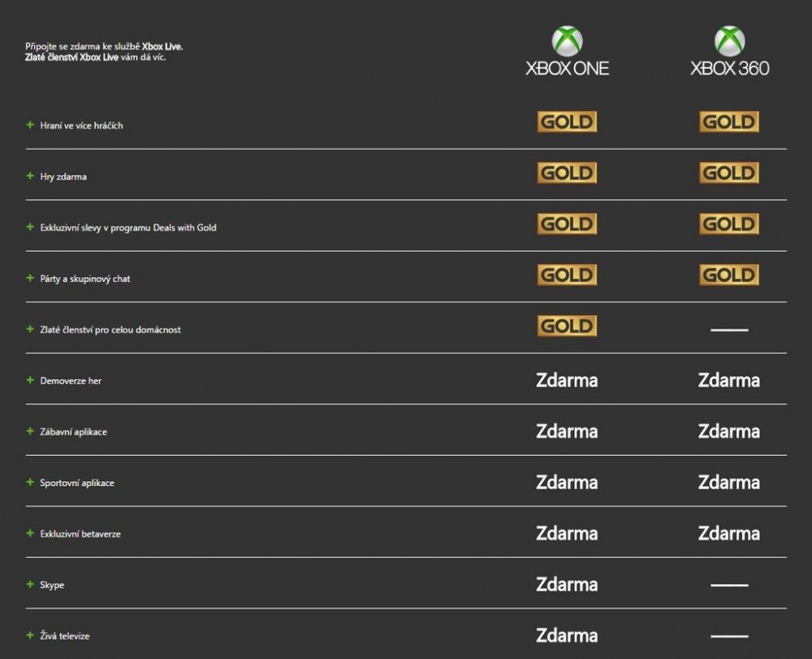Image resolution: width=812 pixels, height=659 pixels.
Task: Expand the Živá televize plus sign
Action: (30, 635)
